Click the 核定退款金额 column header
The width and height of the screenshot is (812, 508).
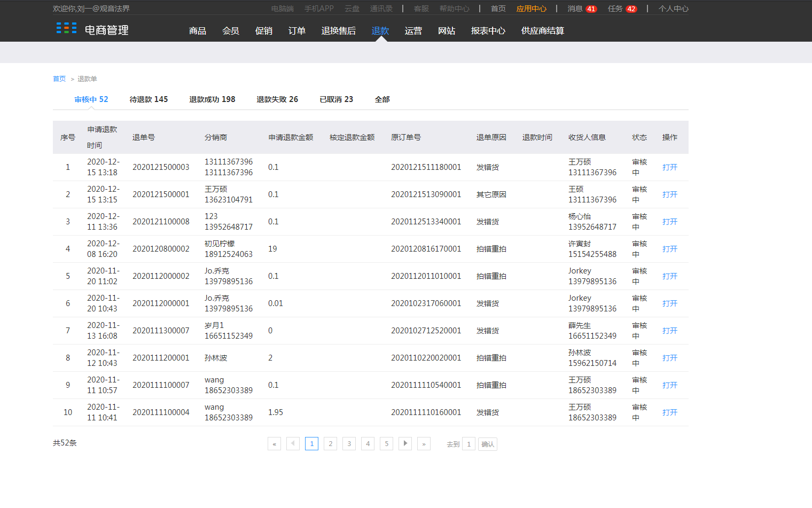coord(352,137)
